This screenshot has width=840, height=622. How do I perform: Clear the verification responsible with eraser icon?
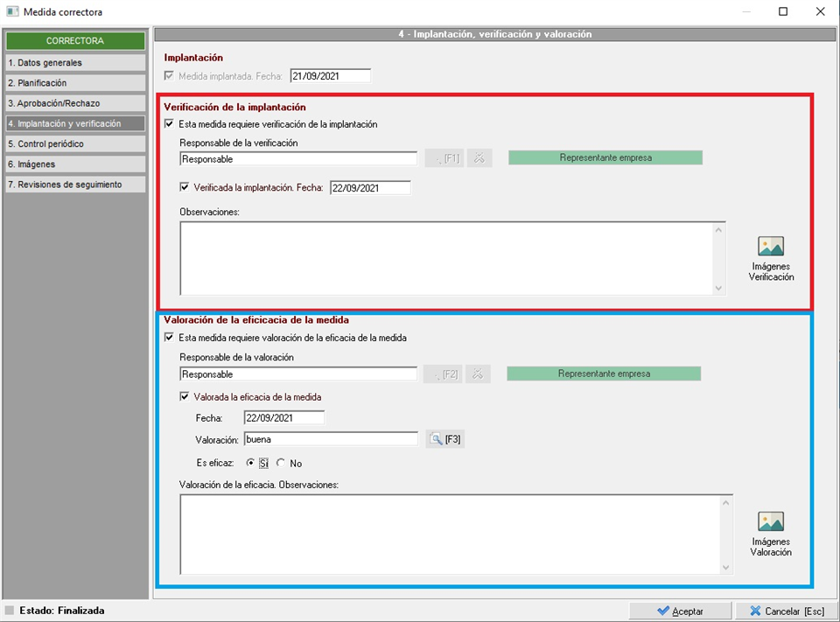click(x=479, y=158)
